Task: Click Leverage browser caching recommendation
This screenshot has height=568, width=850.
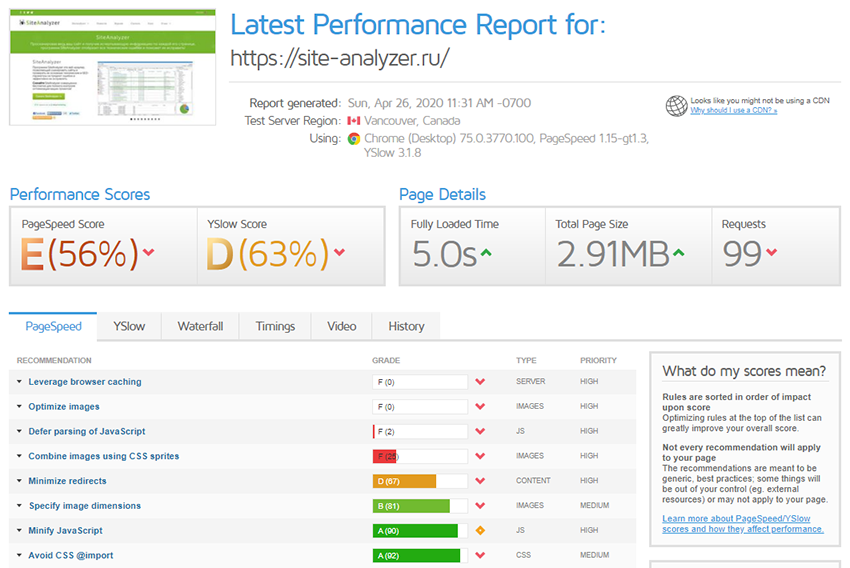Action: point(85,382)
